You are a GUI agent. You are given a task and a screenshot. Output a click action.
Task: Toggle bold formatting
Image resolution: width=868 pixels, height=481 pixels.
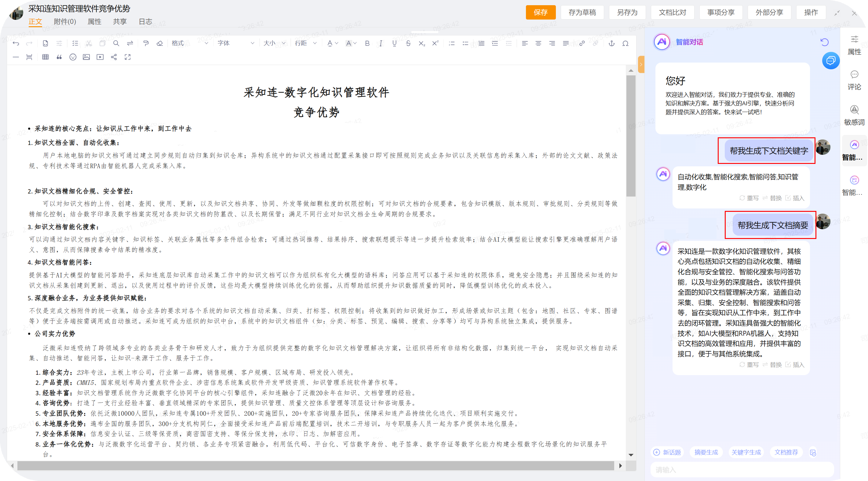(367, 43)
